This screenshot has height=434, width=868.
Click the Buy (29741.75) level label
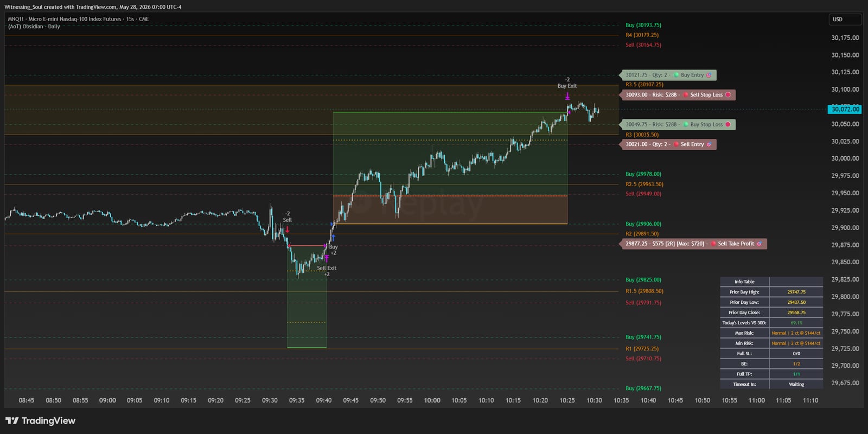(x=643, y=337)
